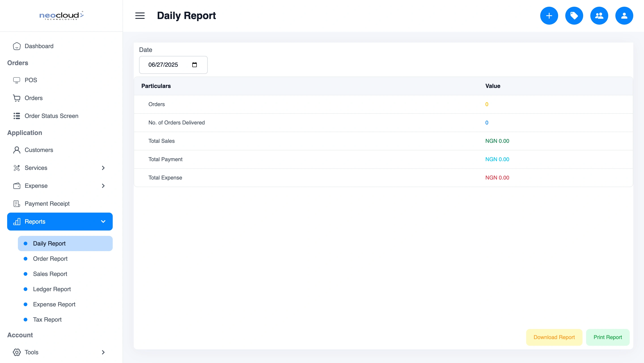Open the calendar date picker icon

pos(194,65)
